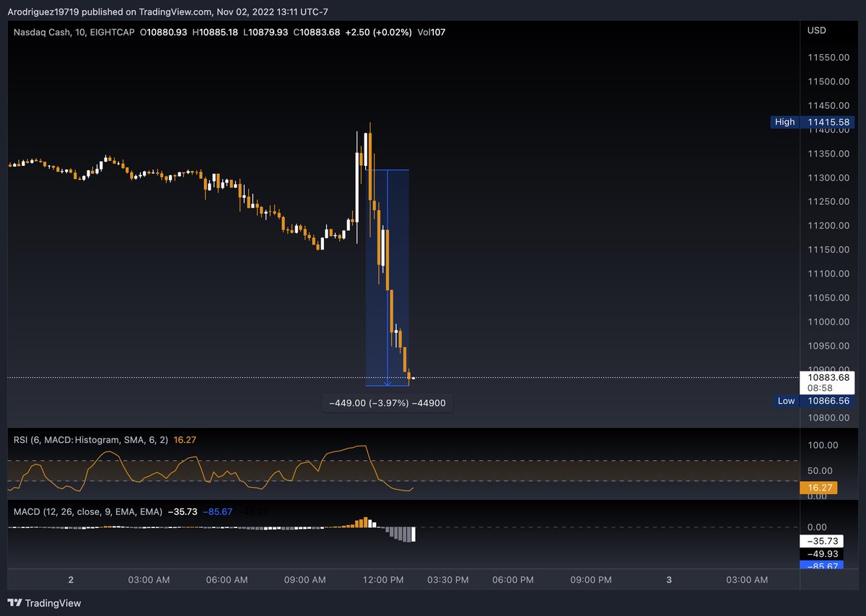Click the 11500.00 price scale label
Image resolution: width=866 pixels, height=616 pixels.
point(828,82)
